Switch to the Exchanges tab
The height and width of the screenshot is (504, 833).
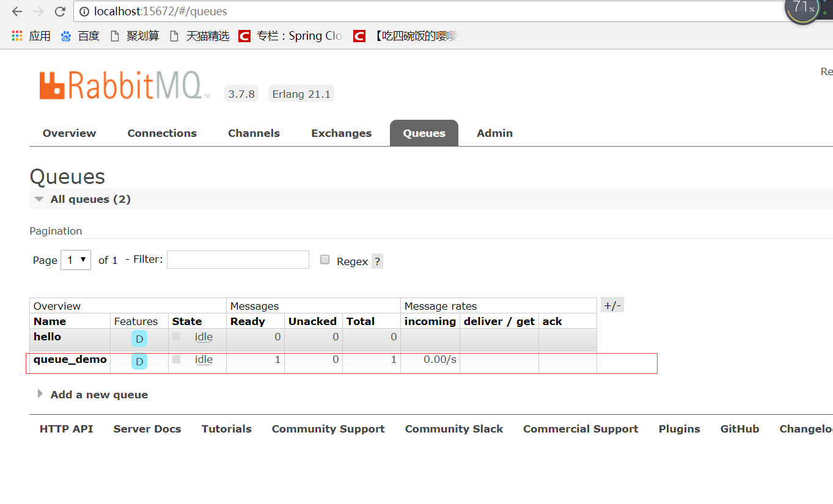point(341,133)
